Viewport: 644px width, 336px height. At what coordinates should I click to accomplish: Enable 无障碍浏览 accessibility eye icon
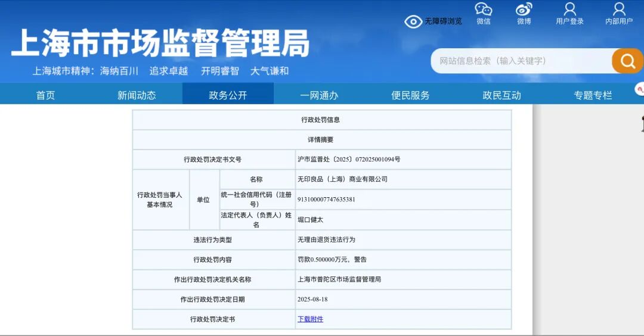pyautogui.click(x=413, y=21)
